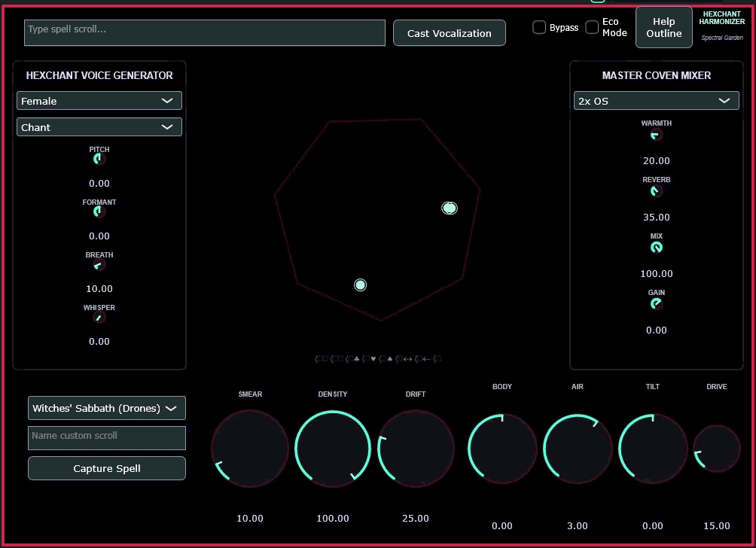The height and width of the screenshot is (548, 756).
Task: Open the Chant style dropdown
Action: 99,127
